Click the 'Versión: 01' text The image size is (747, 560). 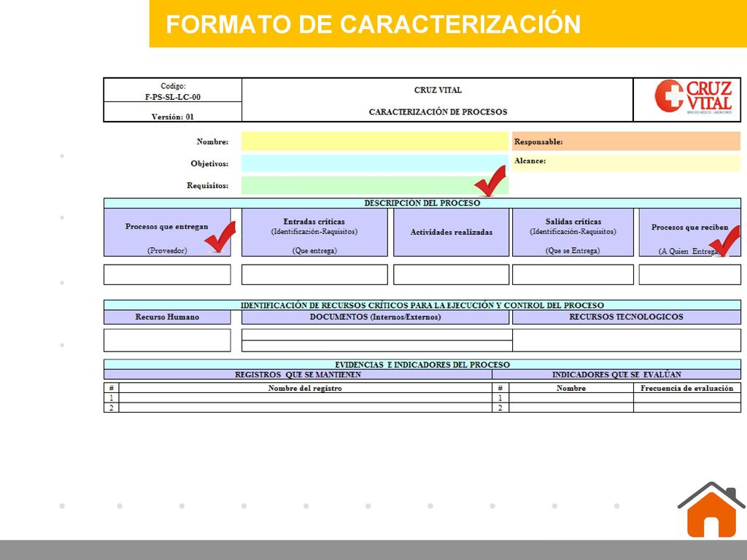[x=173, y=117]
